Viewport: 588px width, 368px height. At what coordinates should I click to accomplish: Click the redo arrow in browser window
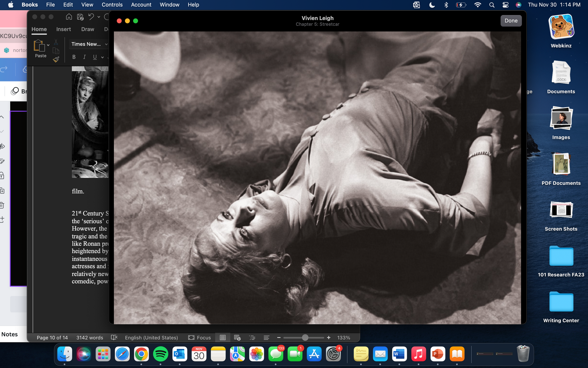pyautogui.click(x=4, y=69)
